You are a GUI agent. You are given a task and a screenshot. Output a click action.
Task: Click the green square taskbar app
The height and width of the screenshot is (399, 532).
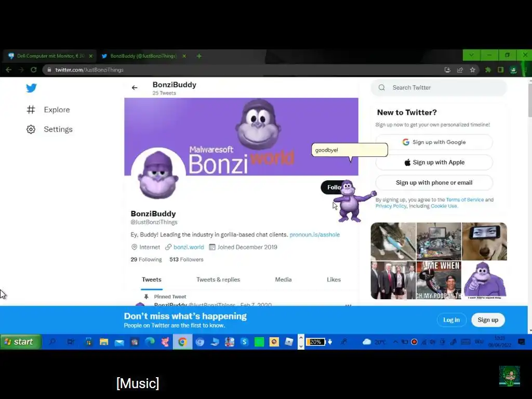[259, 342]
